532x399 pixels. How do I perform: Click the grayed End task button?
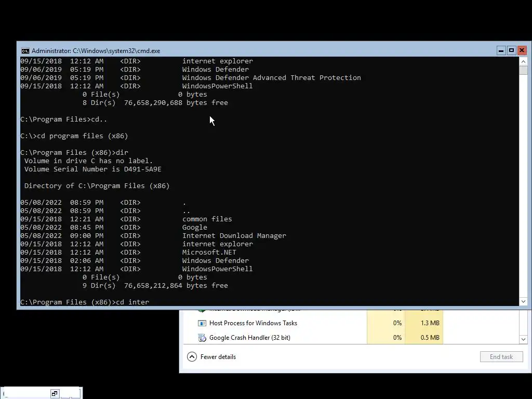coord(501,356)
